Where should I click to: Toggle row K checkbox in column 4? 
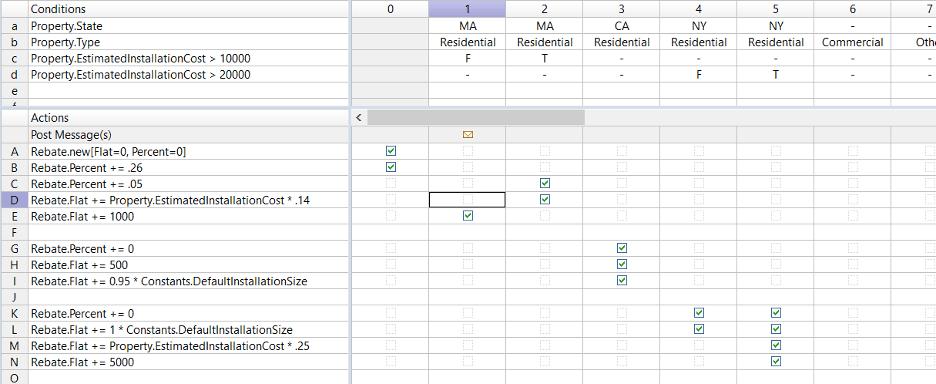[698, 312]
